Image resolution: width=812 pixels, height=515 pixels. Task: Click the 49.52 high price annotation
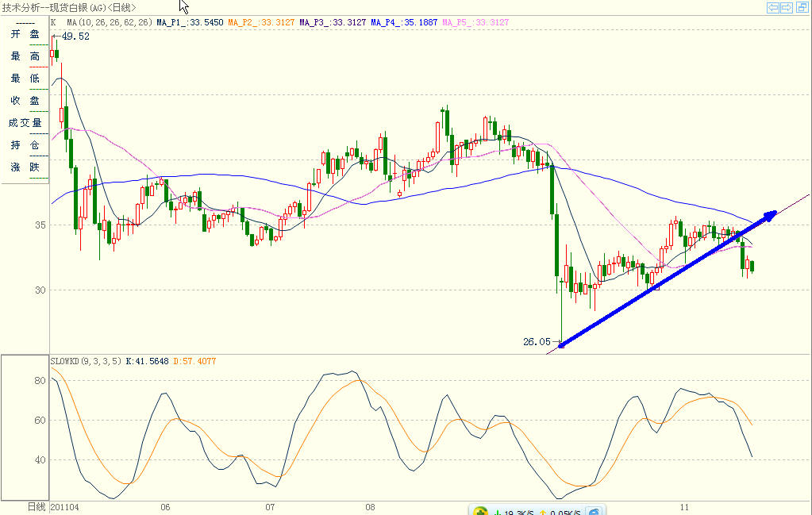75,37
